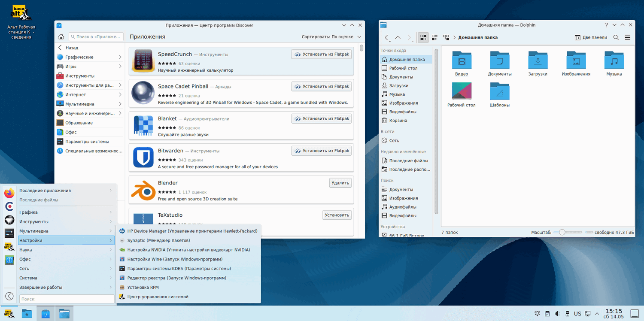
Task: Click the round back button in launcher
Action: tap(9, 296)
